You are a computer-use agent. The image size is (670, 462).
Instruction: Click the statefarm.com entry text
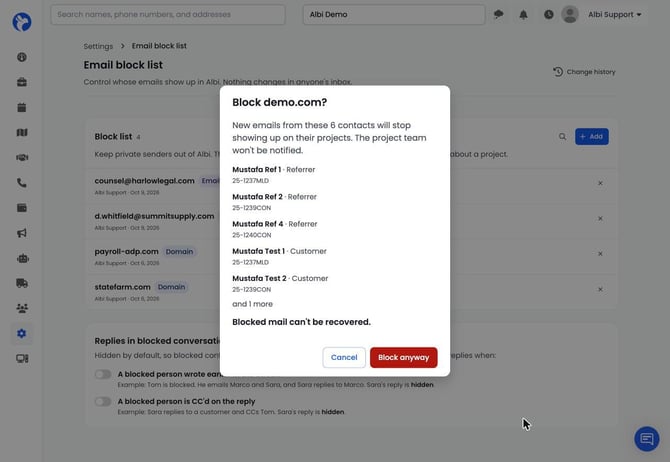(x=123, y=287)
